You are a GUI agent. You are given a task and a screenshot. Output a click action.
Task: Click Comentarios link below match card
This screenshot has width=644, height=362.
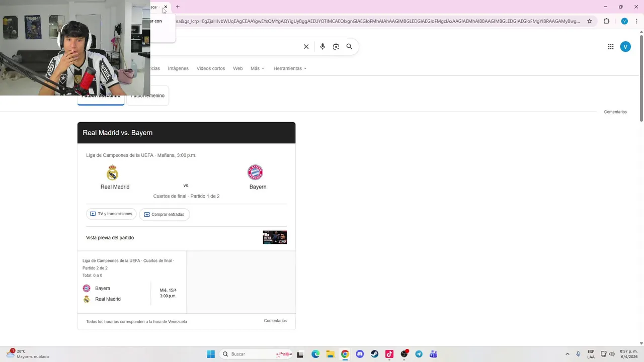click(x=275, y=321)
